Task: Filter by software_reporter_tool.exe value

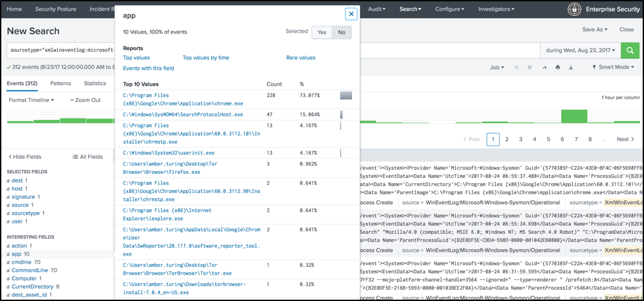Action: tap(192, 242)
